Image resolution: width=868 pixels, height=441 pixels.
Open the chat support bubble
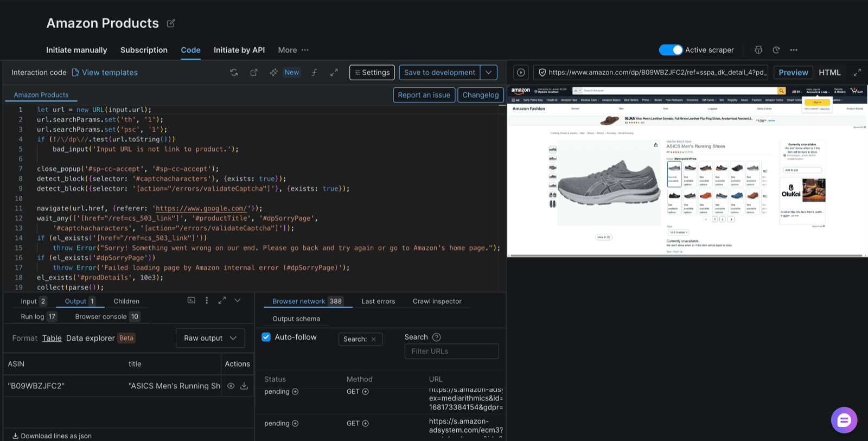[844, 420]
